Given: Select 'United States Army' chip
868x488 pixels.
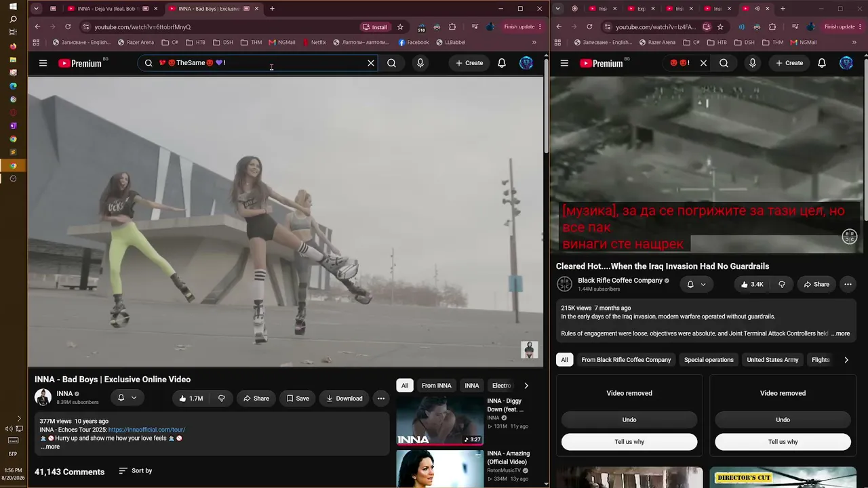Looking at the screenshot, I should (772, 360).
